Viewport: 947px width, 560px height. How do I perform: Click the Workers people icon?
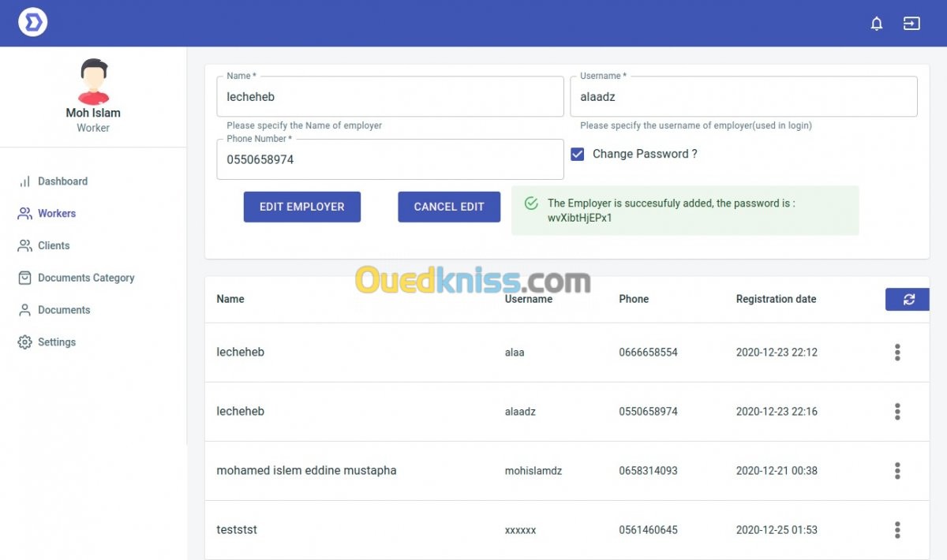coord(24,214)
